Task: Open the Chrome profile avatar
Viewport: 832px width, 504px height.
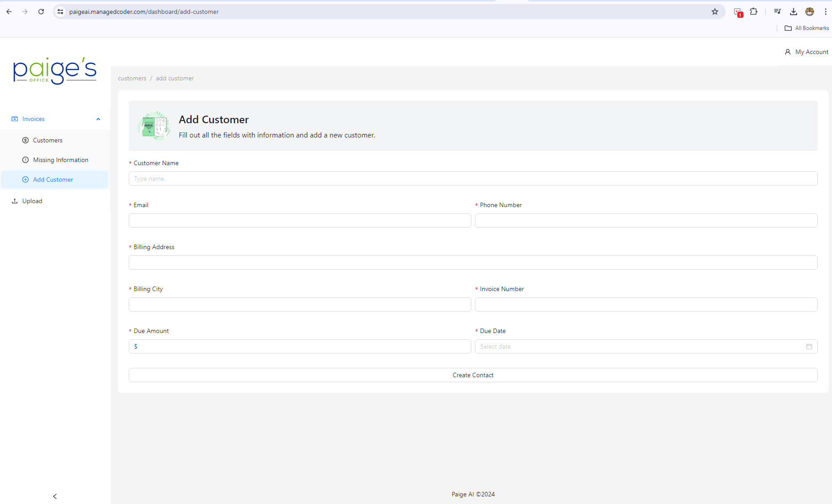Action: (x=809, y=12)
